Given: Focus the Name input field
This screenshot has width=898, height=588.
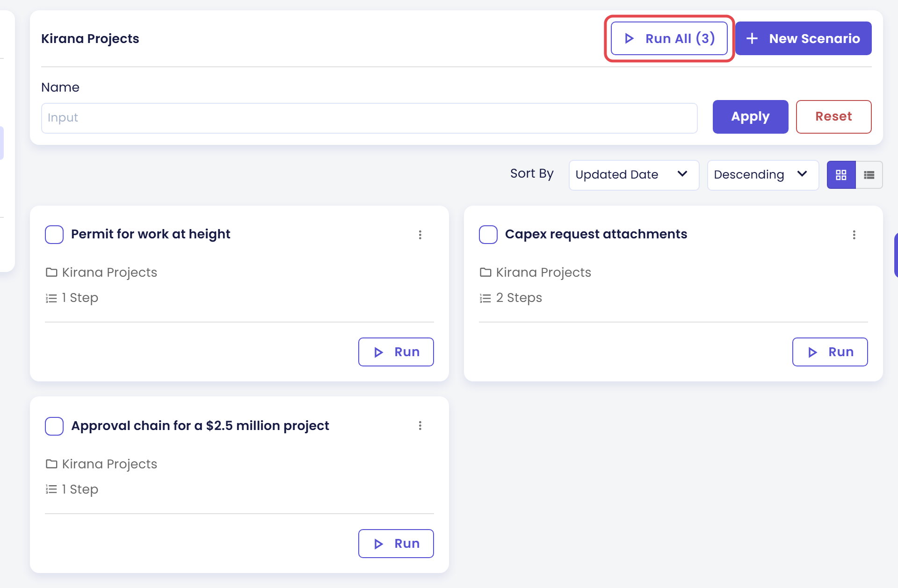Looking at the screenshot, I should [x=369, y=118].
